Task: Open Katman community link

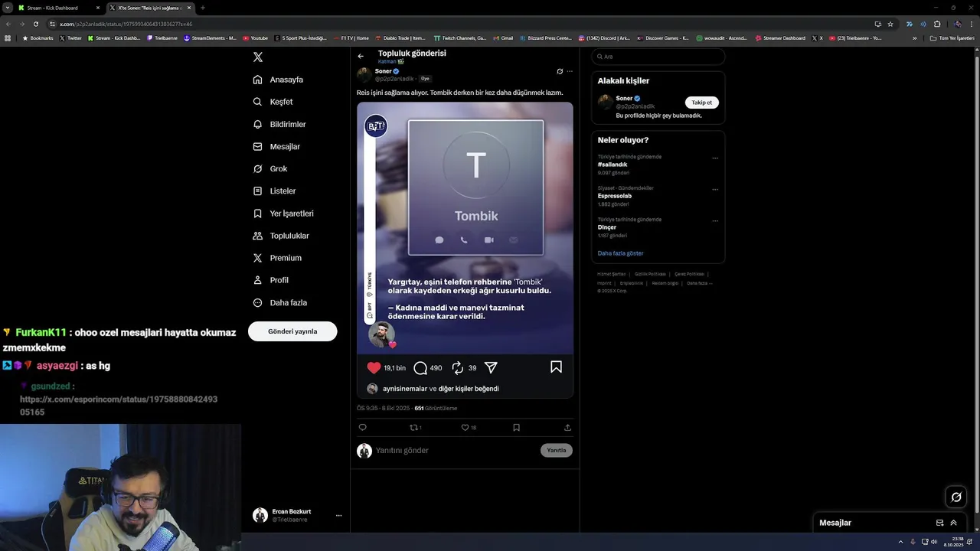Action: coord(390,61)
